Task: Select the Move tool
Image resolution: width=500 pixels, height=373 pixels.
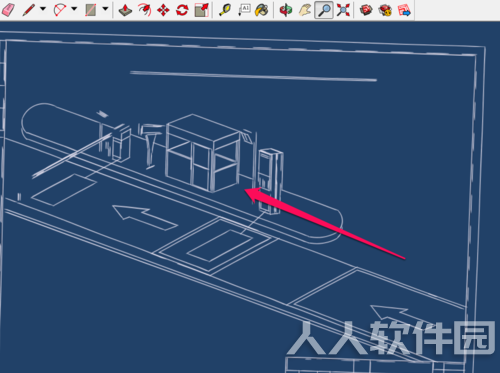Action: click(163, 10)
